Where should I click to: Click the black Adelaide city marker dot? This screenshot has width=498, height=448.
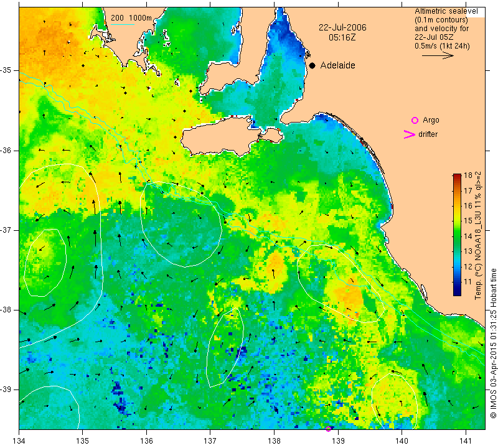pyautogui.click(x=312, y=66)
